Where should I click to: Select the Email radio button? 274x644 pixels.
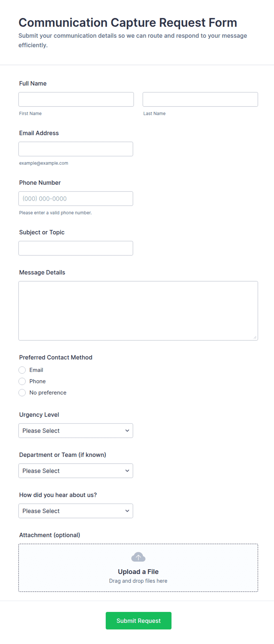coord(22,370)
